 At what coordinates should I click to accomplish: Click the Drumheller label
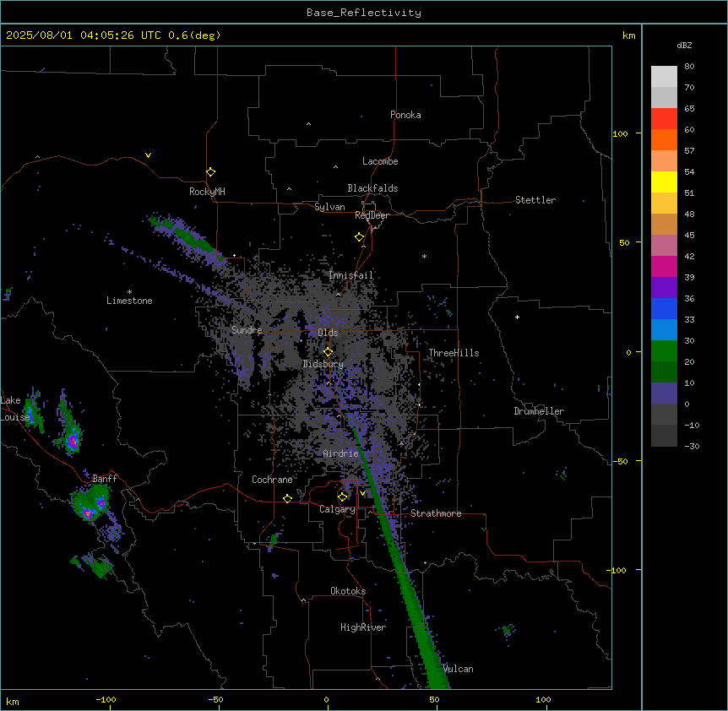click(539, 411)
